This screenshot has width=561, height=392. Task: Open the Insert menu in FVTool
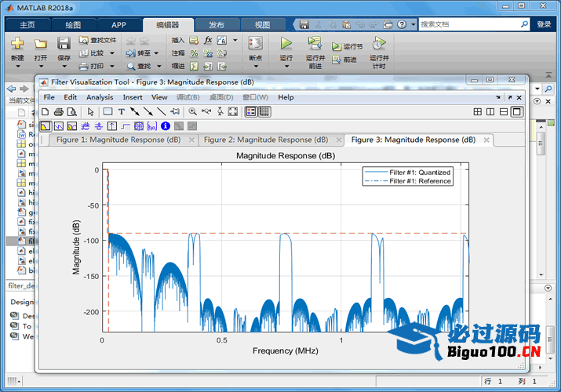click(133, 97)
